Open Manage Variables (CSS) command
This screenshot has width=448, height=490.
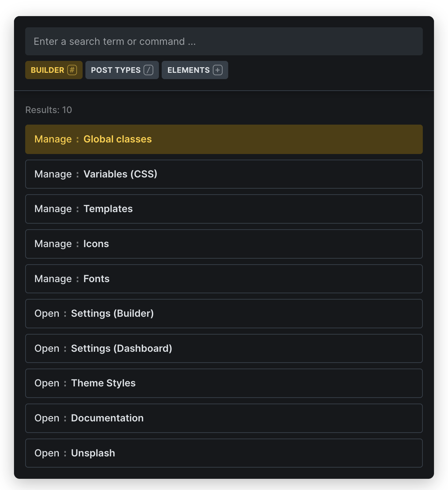coord(224,174)
